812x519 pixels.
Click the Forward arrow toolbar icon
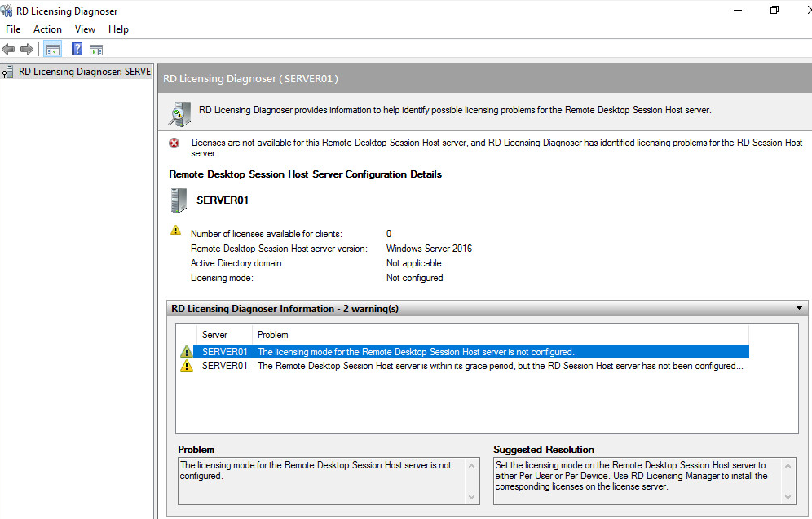tap(27, 49)
